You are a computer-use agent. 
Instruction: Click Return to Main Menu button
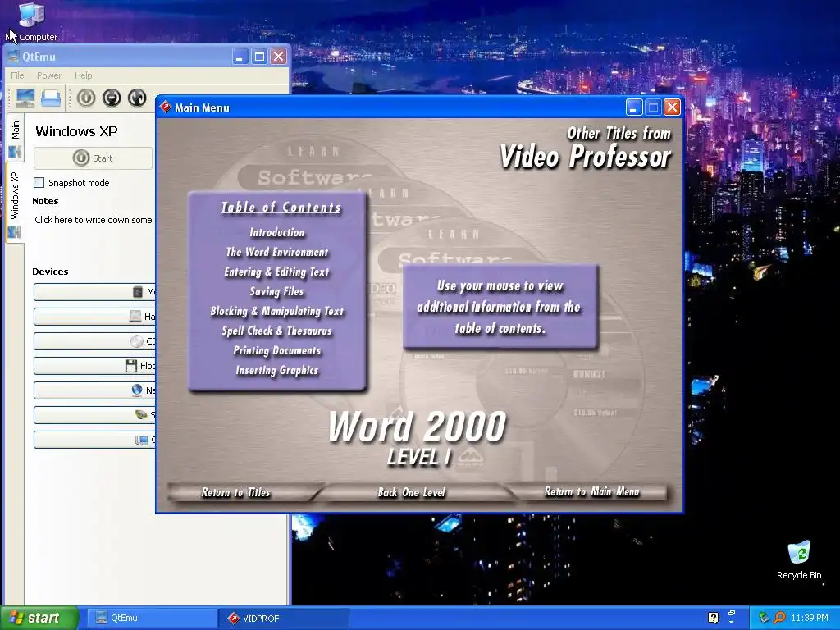591,491
